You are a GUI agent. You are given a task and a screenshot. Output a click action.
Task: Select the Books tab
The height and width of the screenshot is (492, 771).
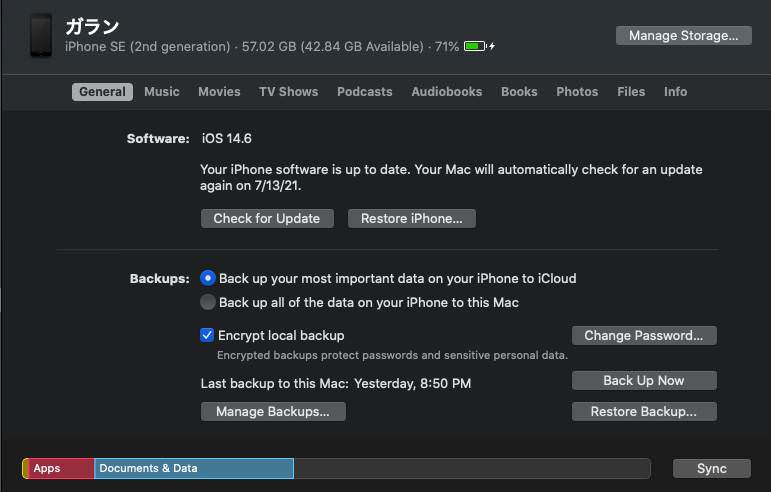click(519, 92)
